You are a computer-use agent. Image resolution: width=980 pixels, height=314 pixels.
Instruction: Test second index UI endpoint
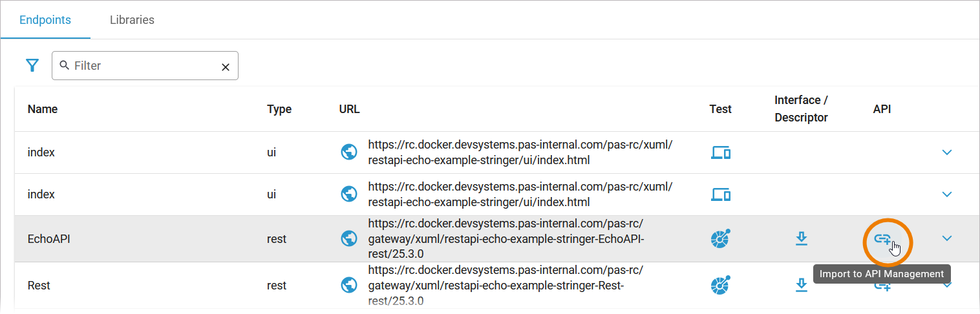pyautogui.click(x=721, y=194)
